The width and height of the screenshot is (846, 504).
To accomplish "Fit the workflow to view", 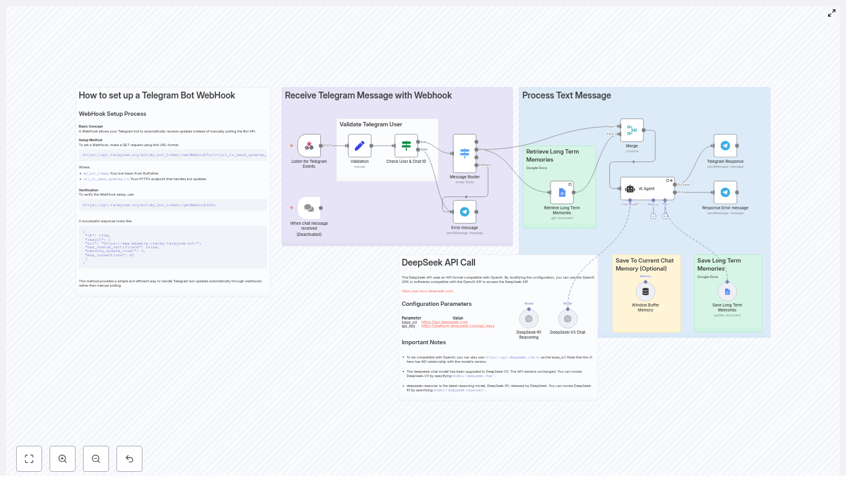I will point(29,459).
